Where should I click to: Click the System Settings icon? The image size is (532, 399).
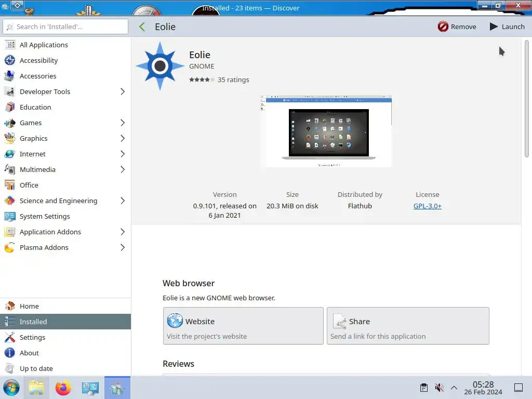[10, 217]
